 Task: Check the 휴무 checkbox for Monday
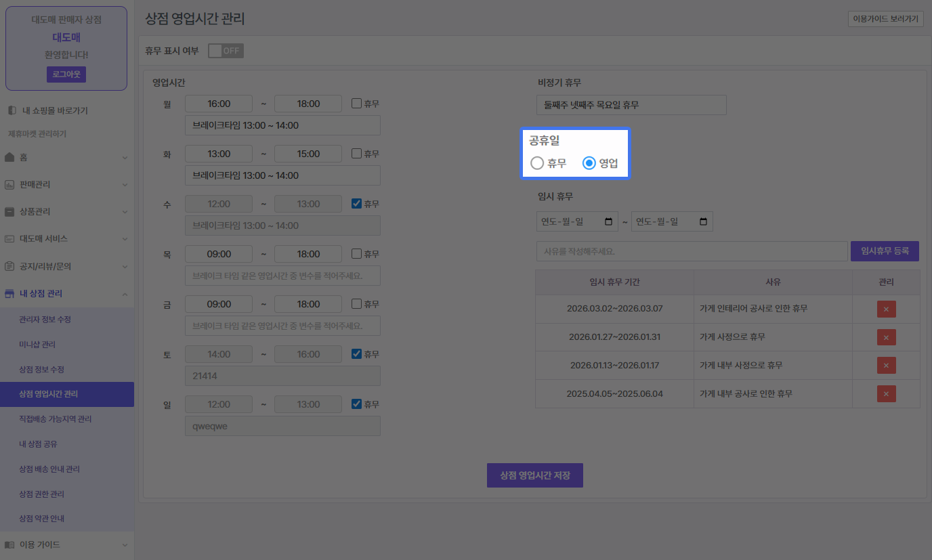[x=356, y=104]
